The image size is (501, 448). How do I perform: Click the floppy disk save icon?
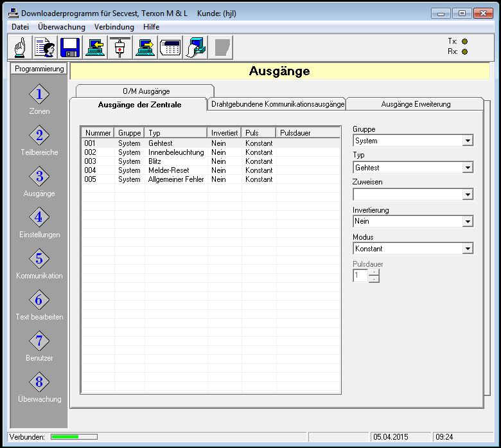[x=70, y=48]
